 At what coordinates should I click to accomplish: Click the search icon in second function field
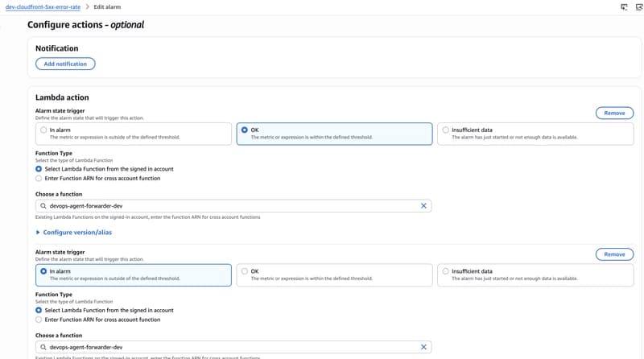[43, 347]
